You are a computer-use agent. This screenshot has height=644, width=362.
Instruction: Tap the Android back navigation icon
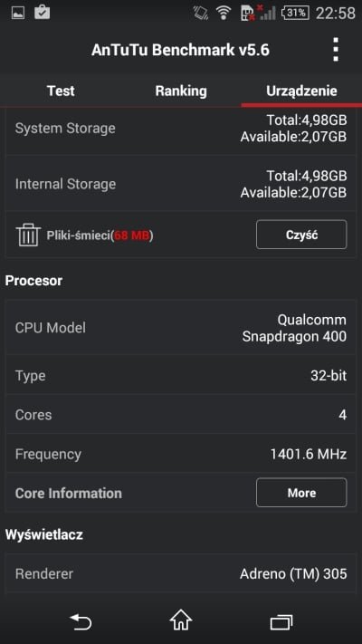[x=81, y=621]
